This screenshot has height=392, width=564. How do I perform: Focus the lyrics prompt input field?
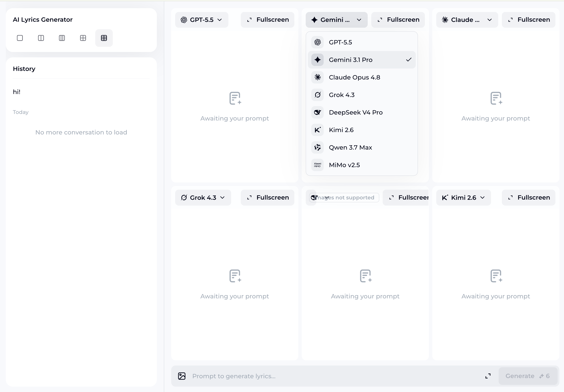pyautogui.click(x=334, y=376)
